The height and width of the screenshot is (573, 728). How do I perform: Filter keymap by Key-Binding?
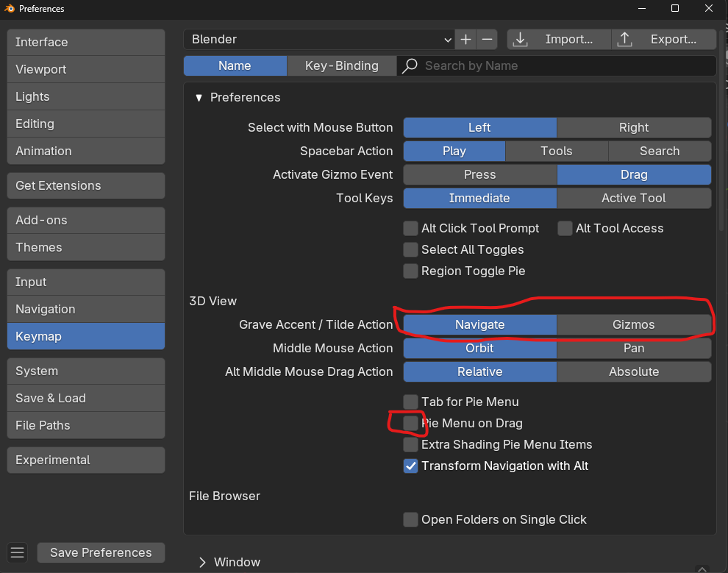(341, 65)
